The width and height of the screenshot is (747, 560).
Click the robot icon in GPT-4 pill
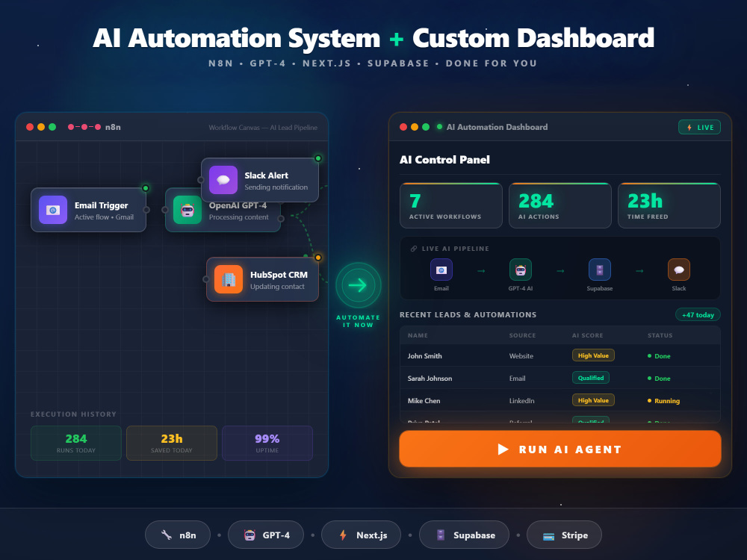[x=249, y=535]
